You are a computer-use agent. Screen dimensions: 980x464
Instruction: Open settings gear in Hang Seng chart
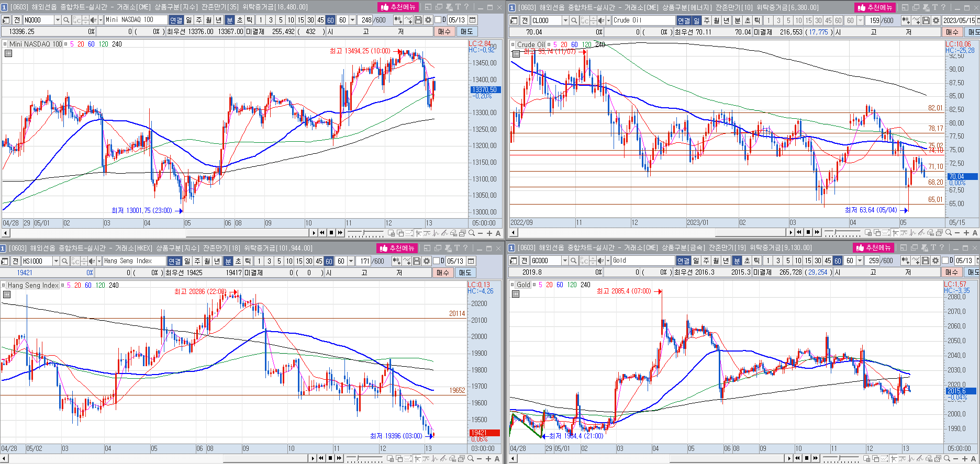(x=427, y=261)
